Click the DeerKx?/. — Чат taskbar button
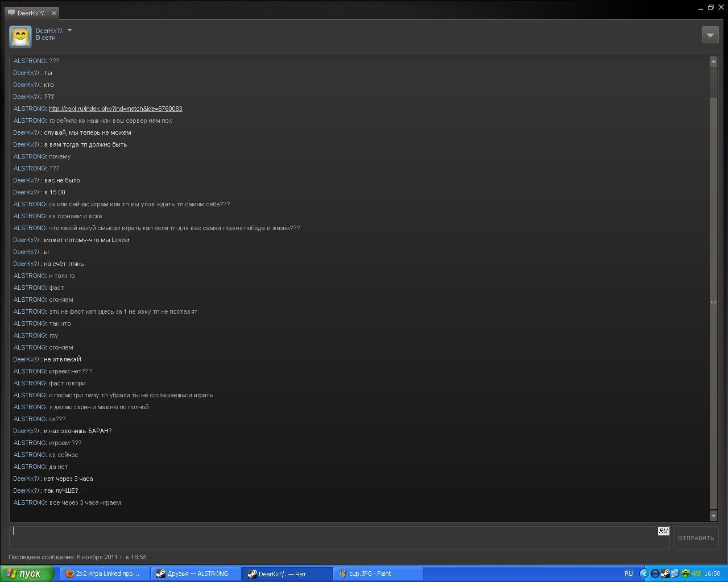Image resolution: width=728 pixels, height=582 pixels. click(x=287, y=573)
